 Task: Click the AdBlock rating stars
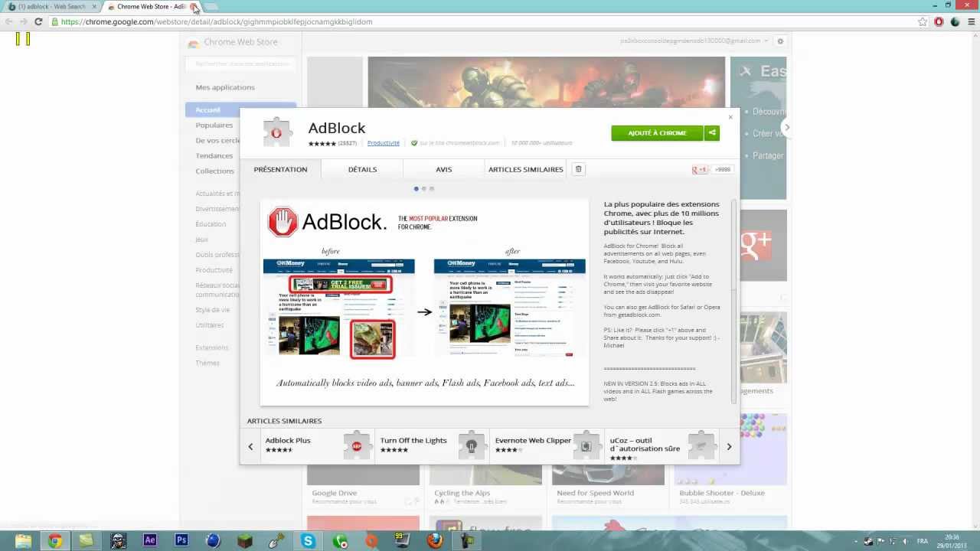322,143
